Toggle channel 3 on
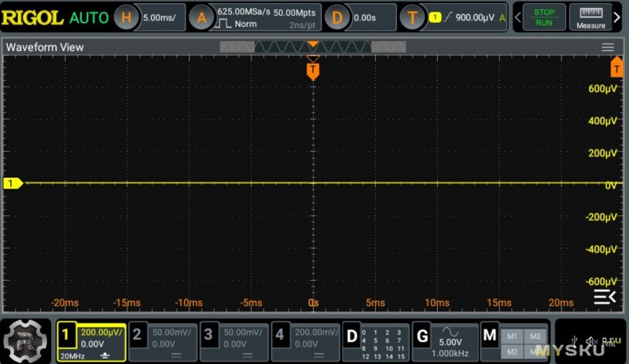Screen dimensions: 629x364 tap(235, 338)
